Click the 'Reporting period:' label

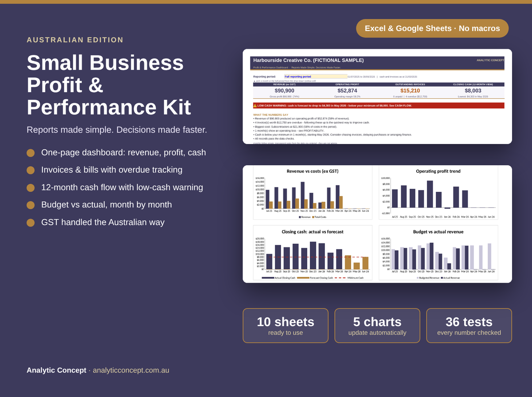[x=265, y=77]
